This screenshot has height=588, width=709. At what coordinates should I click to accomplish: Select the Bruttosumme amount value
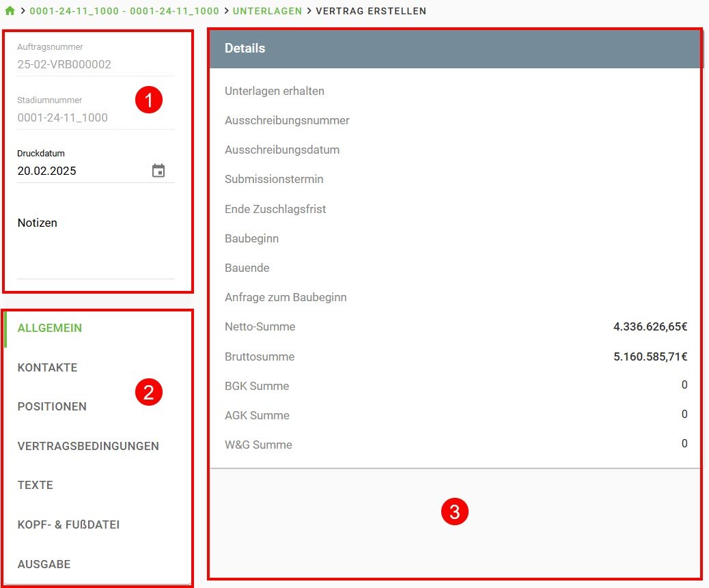[650, 356]
